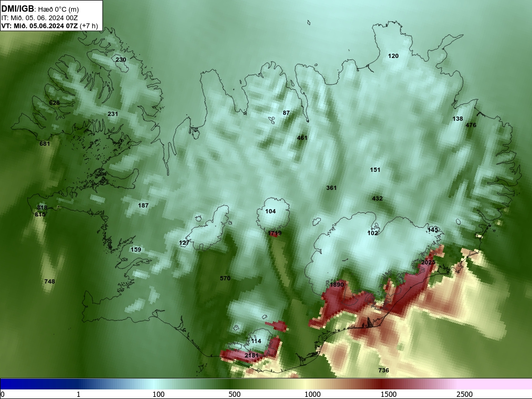Pick the 681 value label
Screen dimensions: 532x399
(45, 144)
